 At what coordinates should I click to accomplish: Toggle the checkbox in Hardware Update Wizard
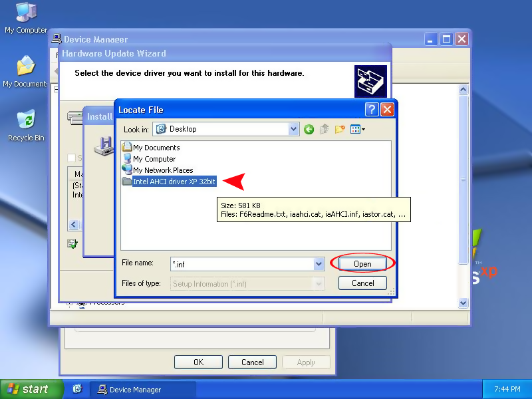coord(71,158)
